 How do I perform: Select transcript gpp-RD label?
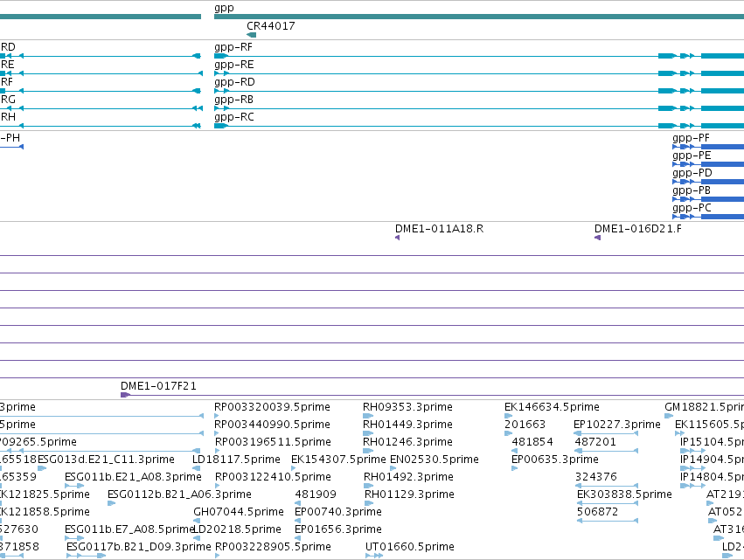pyautogui.click(x=234, y=82)
